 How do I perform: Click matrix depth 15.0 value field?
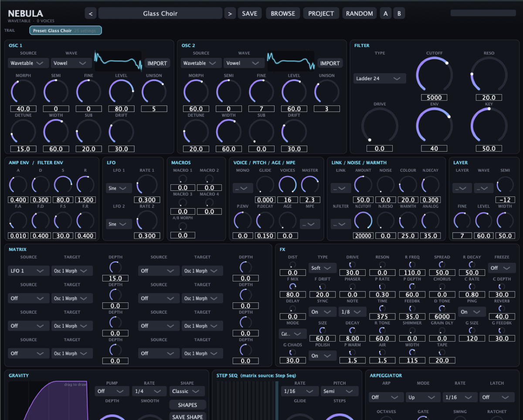(115, 278)
